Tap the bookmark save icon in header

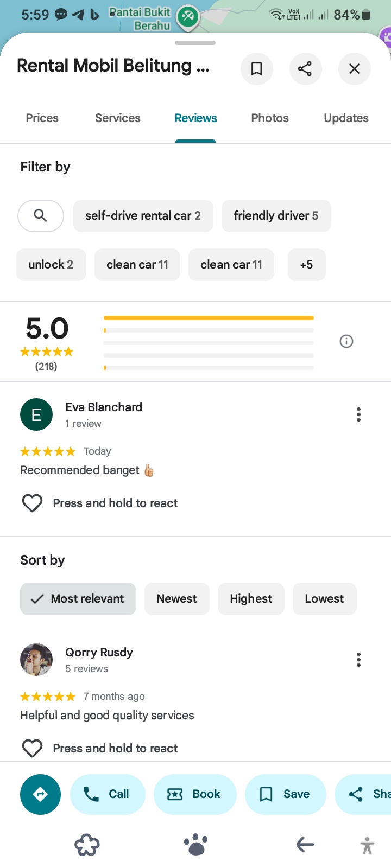[256, 69]
